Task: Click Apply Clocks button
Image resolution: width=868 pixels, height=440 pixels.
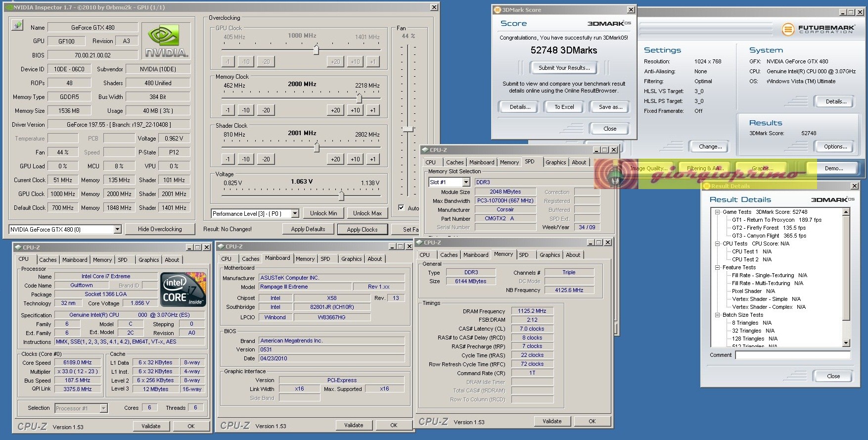Action: coord(362,230)
